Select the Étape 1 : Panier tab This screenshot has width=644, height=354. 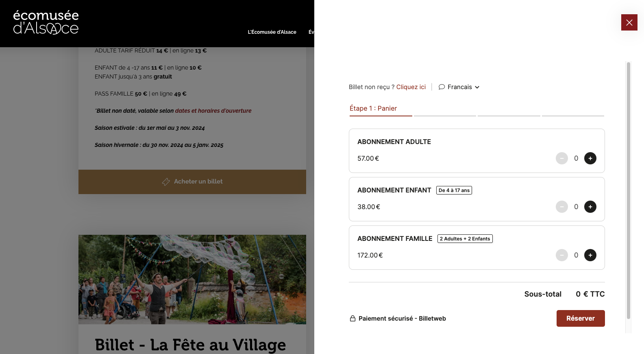(x=373, y=108)
